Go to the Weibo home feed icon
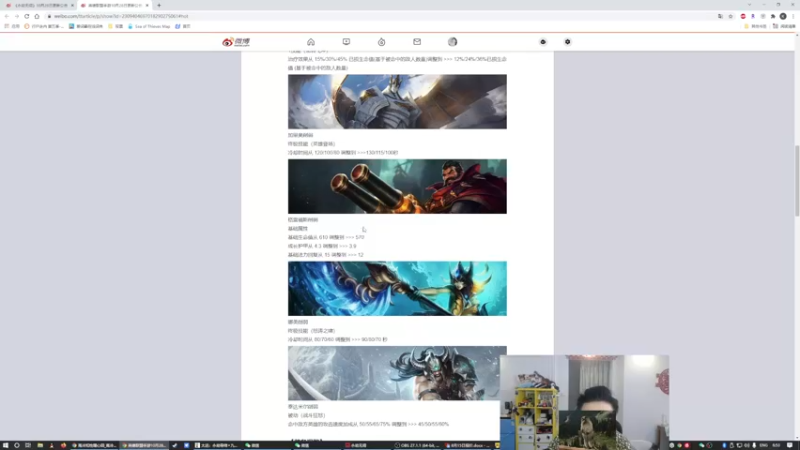Screen dimensions: 800x450 click(311, 42)
